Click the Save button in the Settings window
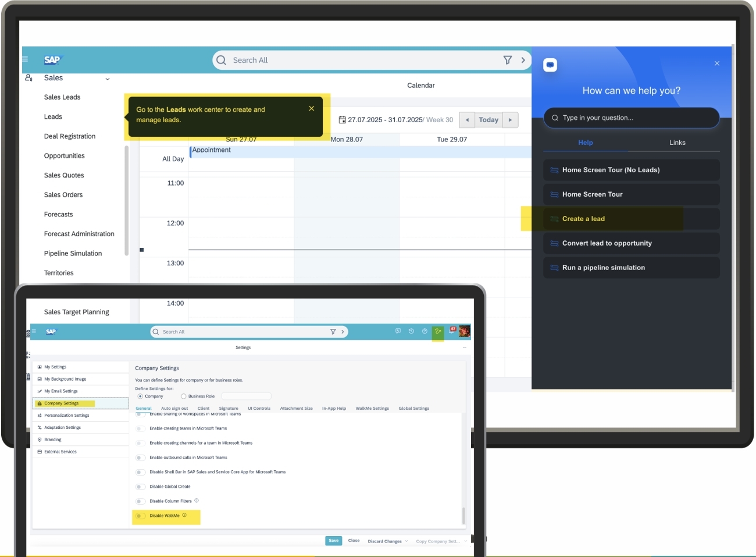The image size is (756, 557). (334, 541)
